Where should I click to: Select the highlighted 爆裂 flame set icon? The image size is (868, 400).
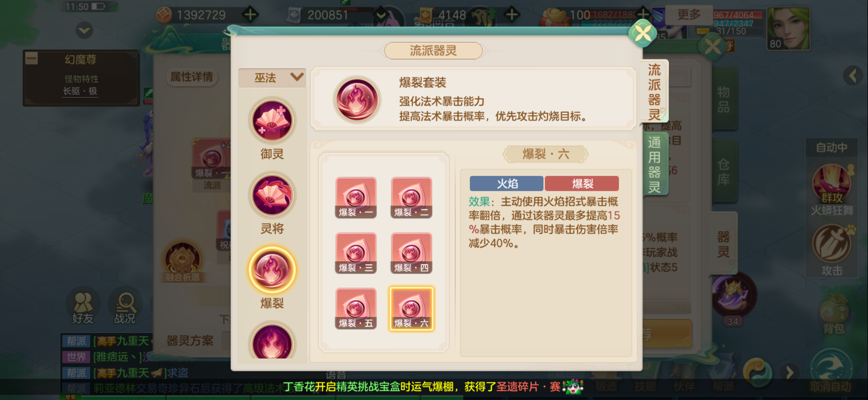272,269
